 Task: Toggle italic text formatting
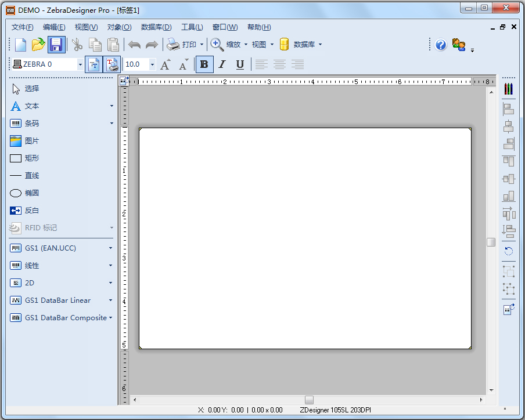tap(222, 64)
